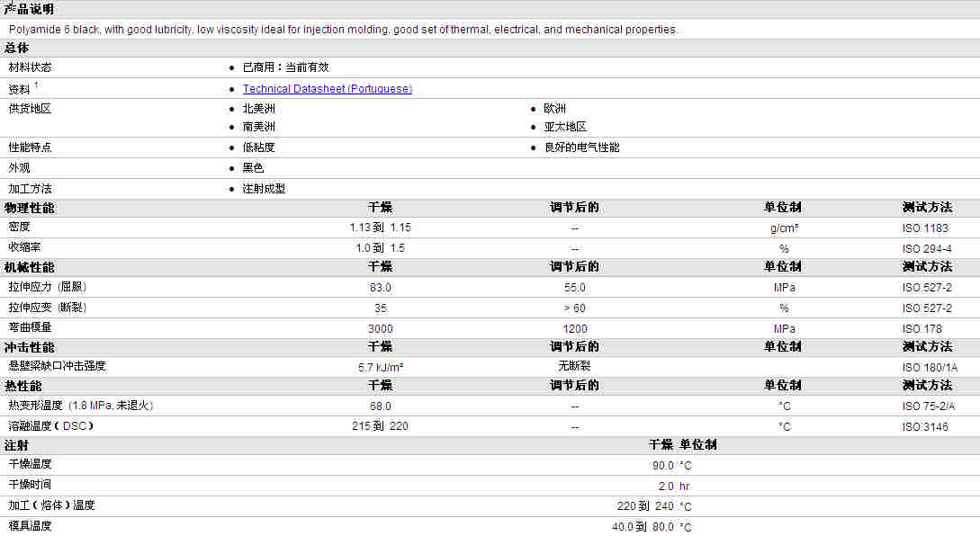980x536 pixels.
Task: Click the ISO 75-2/A test method cell
Action: 928,406
